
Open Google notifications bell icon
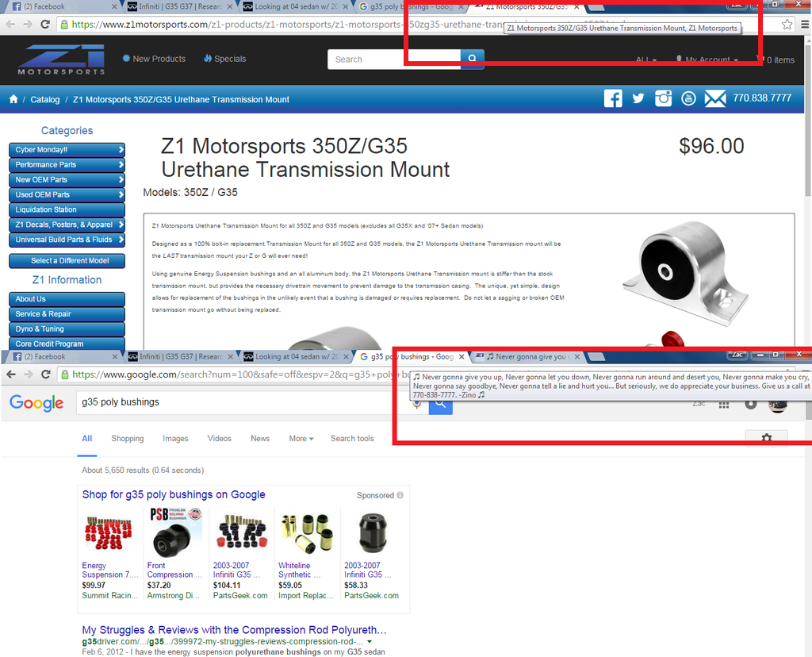[750, 404]
